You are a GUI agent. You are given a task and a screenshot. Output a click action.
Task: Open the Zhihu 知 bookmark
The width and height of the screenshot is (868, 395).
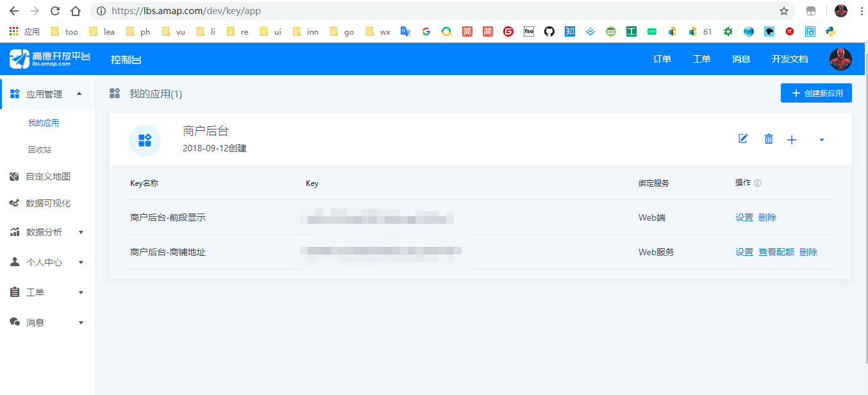point(569,31)
